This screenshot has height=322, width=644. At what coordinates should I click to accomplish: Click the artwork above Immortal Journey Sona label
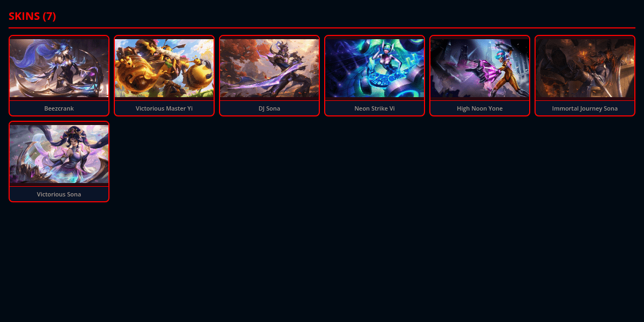click(x=585, y=68)
